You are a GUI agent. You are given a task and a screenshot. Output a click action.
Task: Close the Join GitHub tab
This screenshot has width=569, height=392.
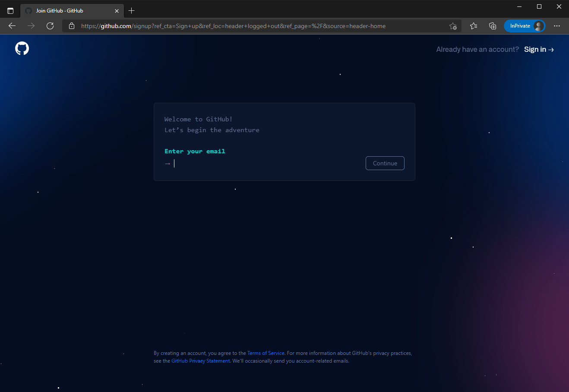[x=117, y=11]
